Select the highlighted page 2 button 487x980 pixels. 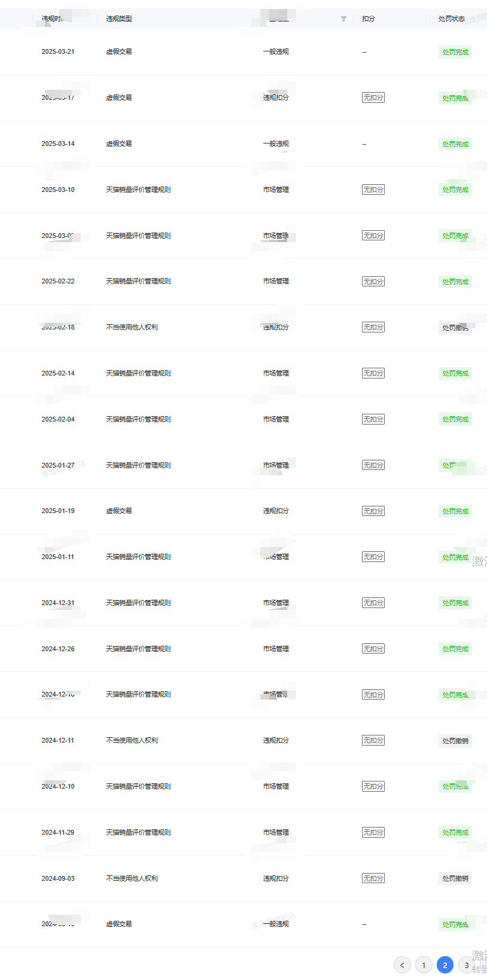tap(445, 965)
